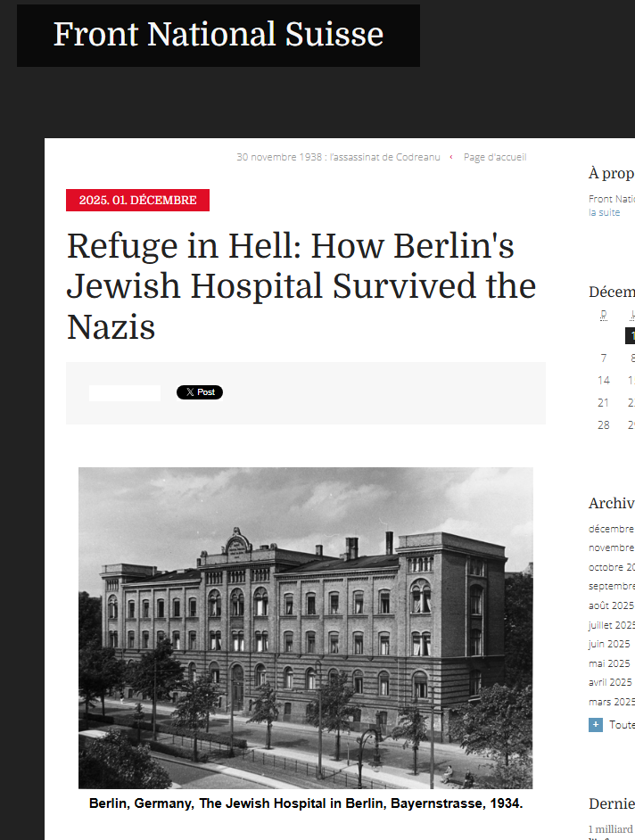The width and height of the screenshot is (635, 840).
Task: Open the juin 2025 archive
Action: (609, 644)
